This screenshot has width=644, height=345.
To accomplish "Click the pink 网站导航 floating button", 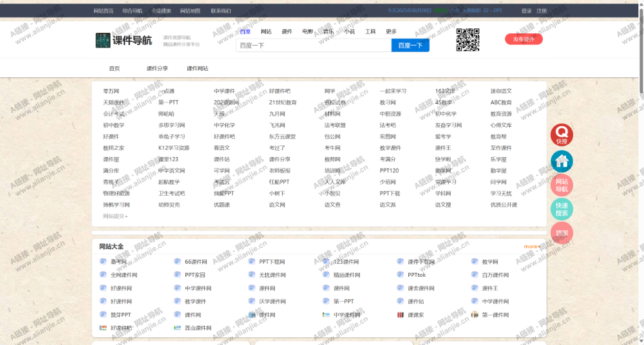I will point(562,185).
